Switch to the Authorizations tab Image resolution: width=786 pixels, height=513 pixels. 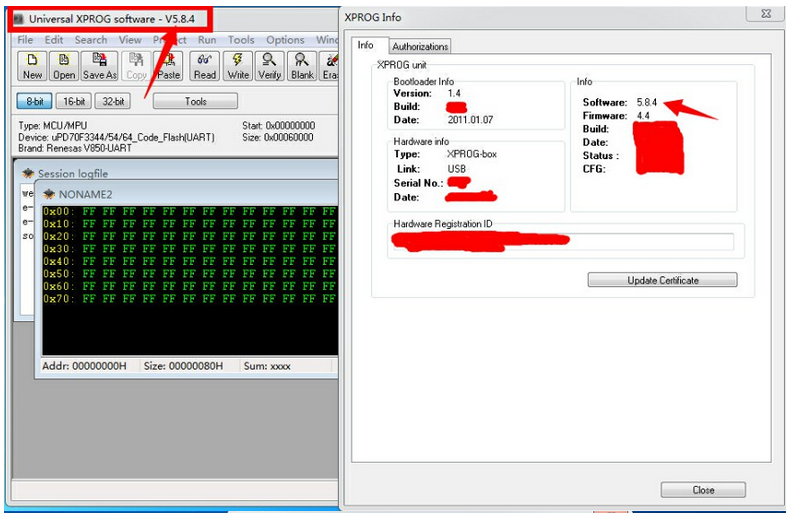pos(420,46)
